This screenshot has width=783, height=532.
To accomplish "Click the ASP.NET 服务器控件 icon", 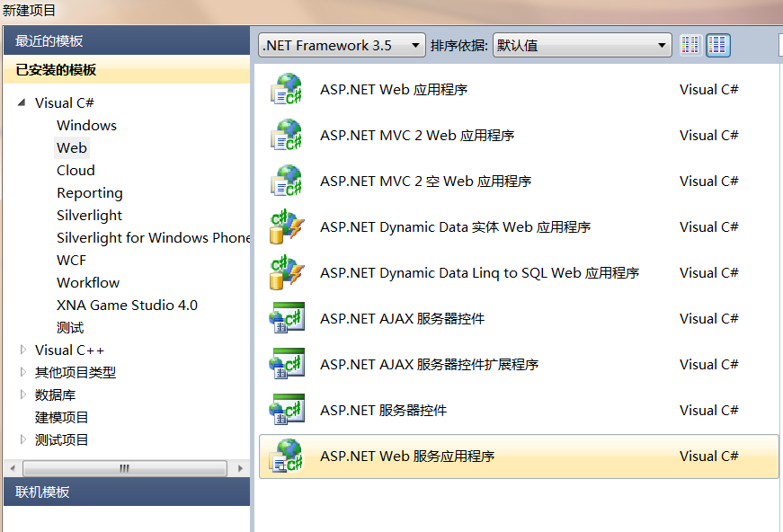I will click(x=287, y=410).
